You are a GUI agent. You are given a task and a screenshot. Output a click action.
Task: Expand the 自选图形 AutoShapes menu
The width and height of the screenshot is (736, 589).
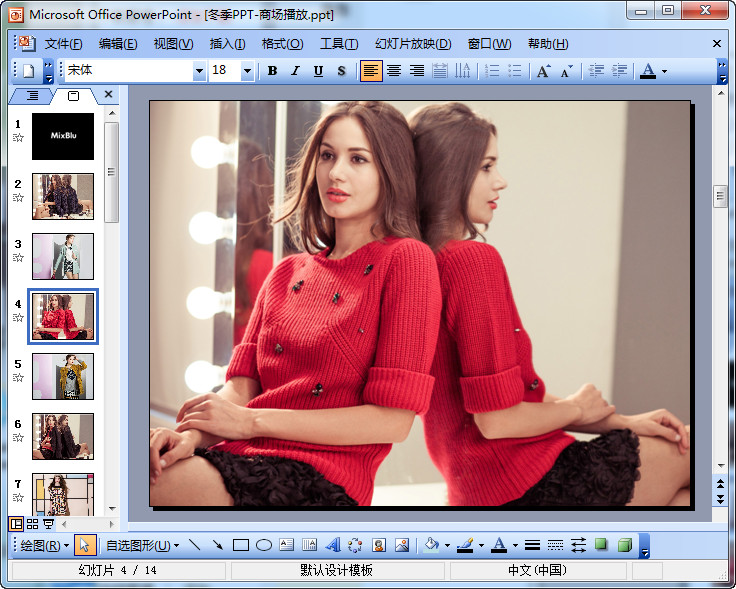(142, 545)
